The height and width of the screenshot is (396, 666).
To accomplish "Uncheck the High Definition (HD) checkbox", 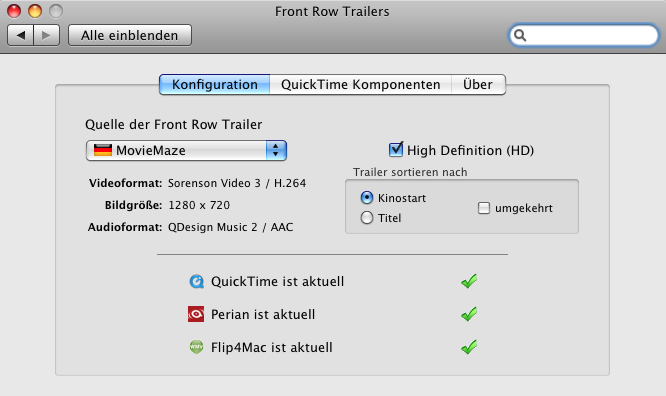I will (x=396, y=149).
